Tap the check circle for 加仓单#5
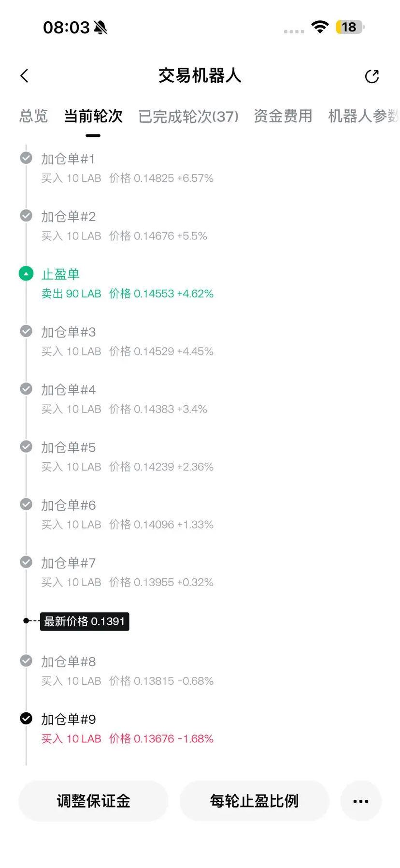Screen dimensions: 400x868 [26, 447]
